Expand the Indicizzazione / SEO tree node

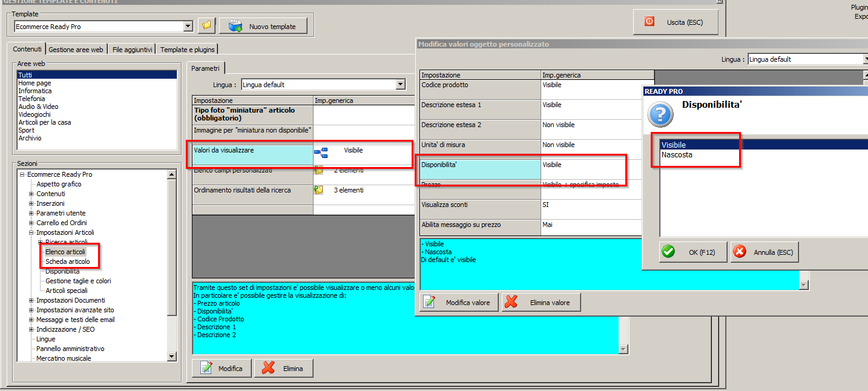[x=31, y=329]
